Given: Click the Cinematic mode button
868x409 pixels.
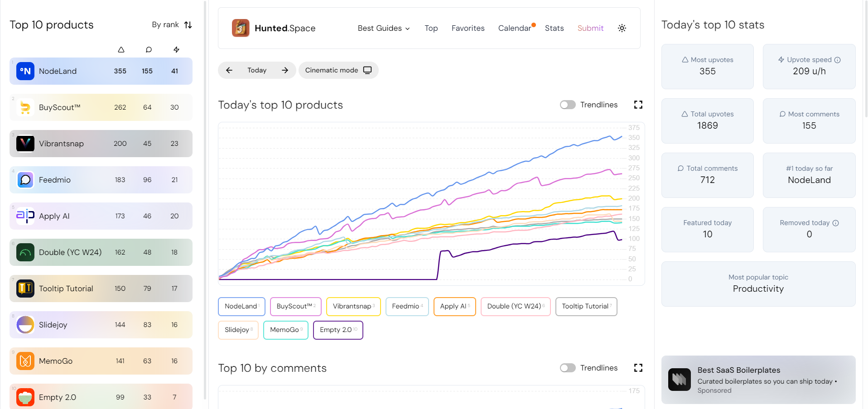Looking at the screenshot, I should [x=338, y=70].
